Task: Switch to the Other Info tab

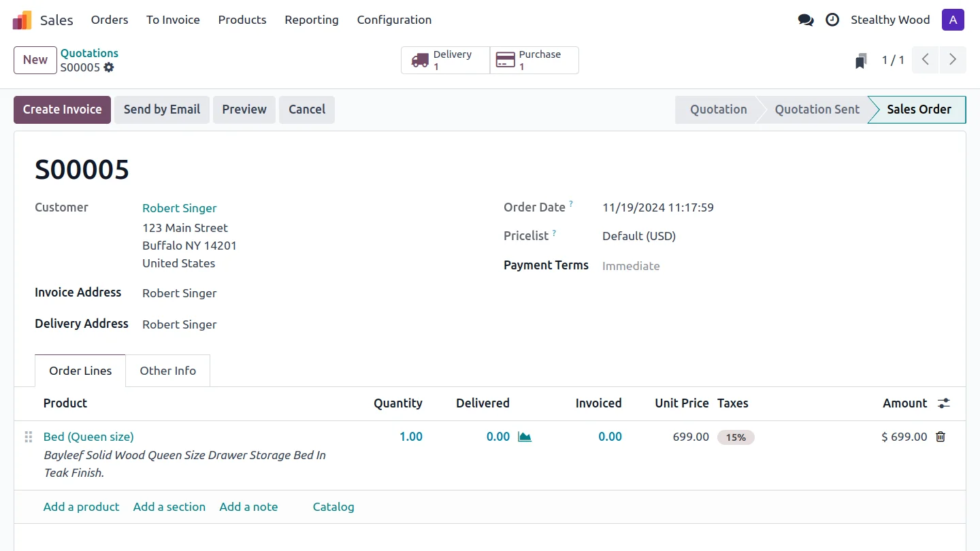Action: pos(167,371)
